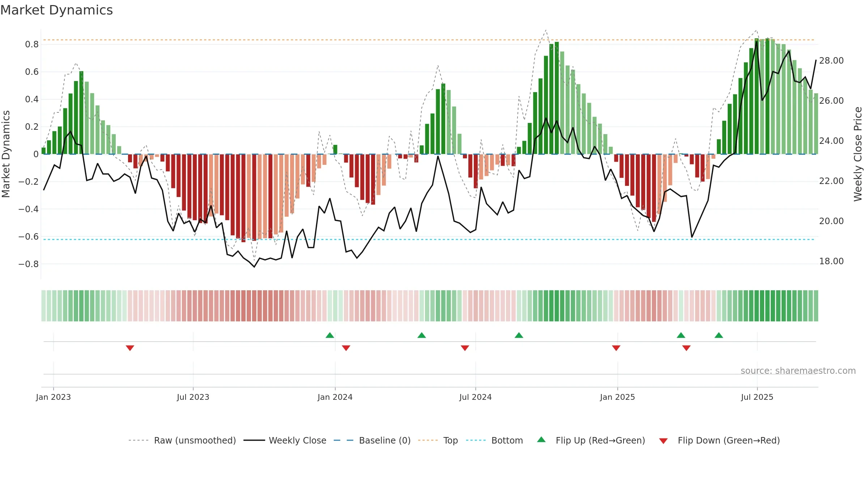Image resolution: width=868 pixels, height=488 pixels.
Task: Select the flip-down marker just before Jan 2025
Action: [x=616, y=348]
